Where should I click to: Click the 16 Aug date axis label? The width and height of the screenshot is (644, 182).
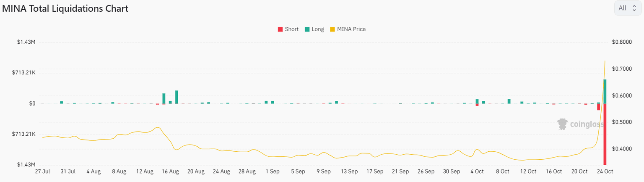point(171,171)
